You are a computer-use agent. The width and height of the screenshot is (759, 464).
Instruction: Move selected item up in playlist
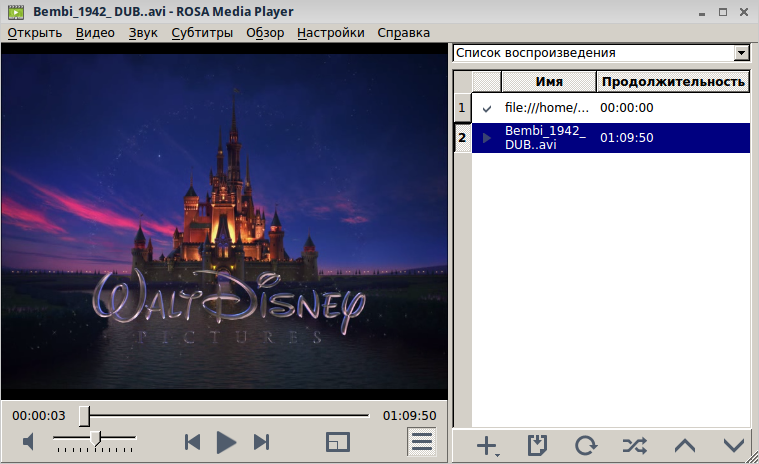(685, 445)
